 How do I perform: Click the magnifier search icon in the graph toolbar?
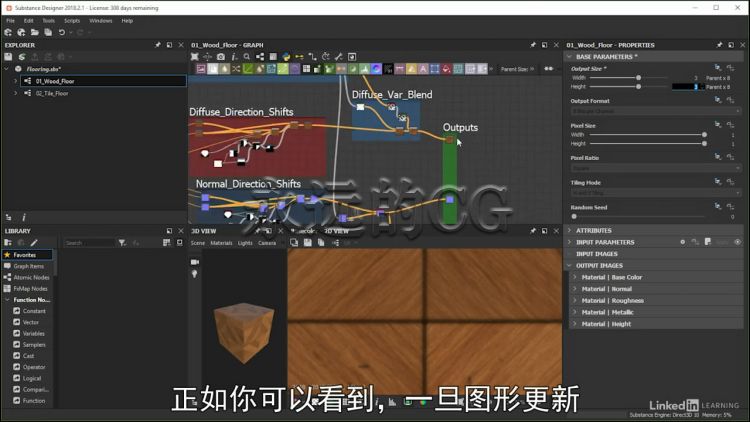tap(247, 56)
